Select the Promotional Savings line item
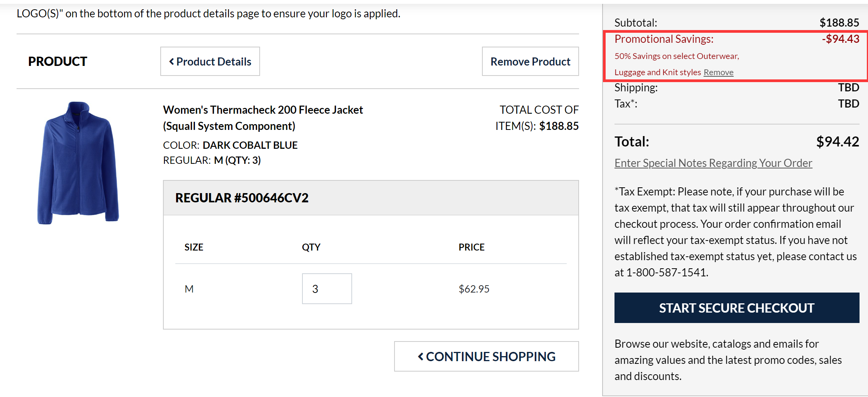The height and width of the screenshot is (397, 868). pos(664,39)
